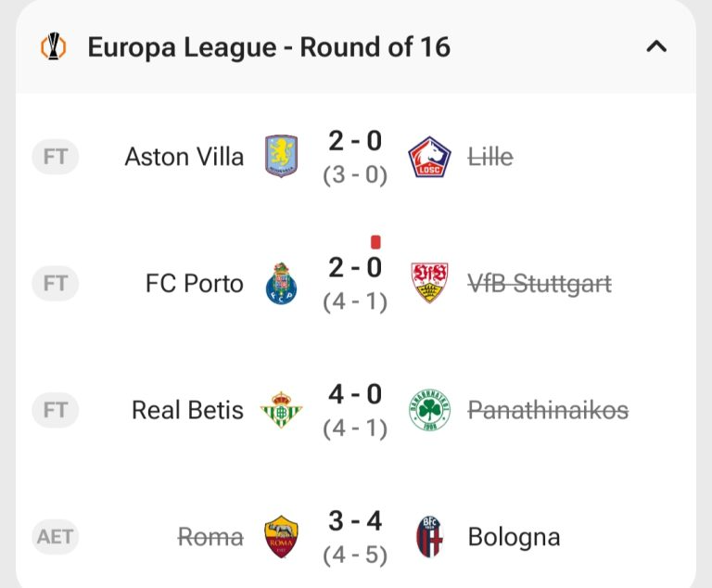
Task: Click the FT badge on Real Betis match
Action: [56, 410]
